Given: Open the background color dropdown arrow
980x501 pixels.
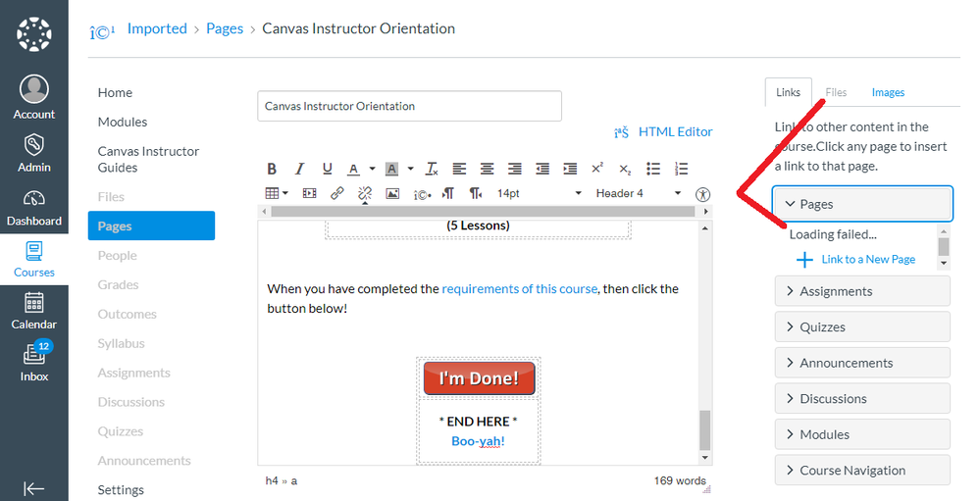Looking at the screenshot, I should (411, 169).
